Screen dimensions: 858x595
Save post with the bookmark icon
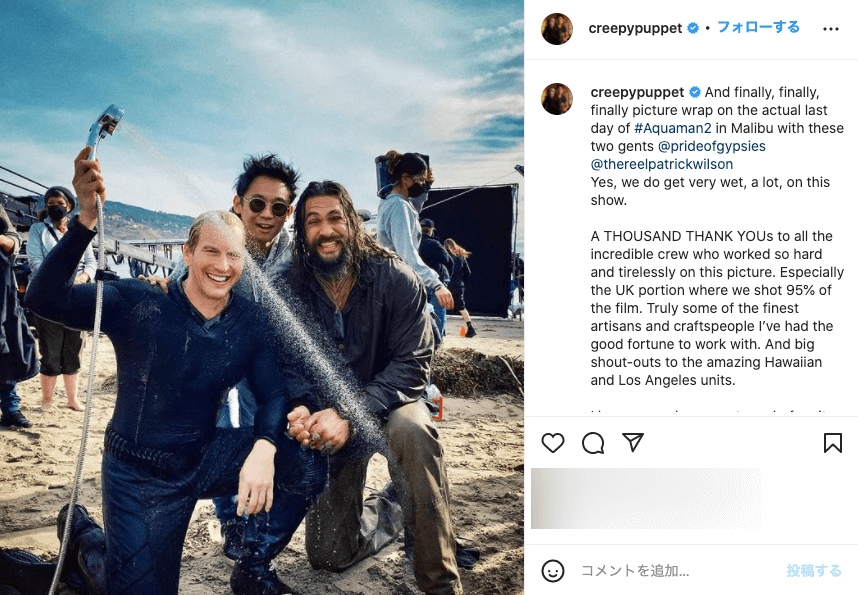[x=832, y=442]
